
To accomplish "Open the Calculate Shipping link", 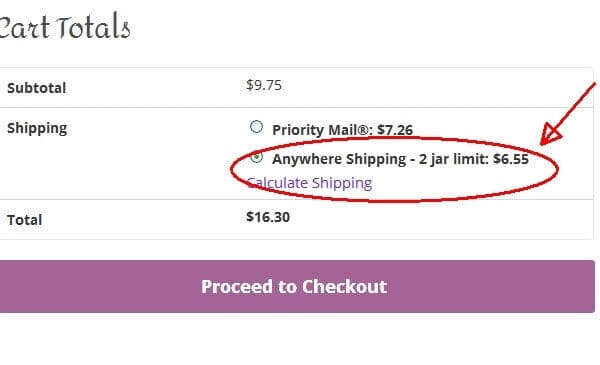I will coord(310,183).
